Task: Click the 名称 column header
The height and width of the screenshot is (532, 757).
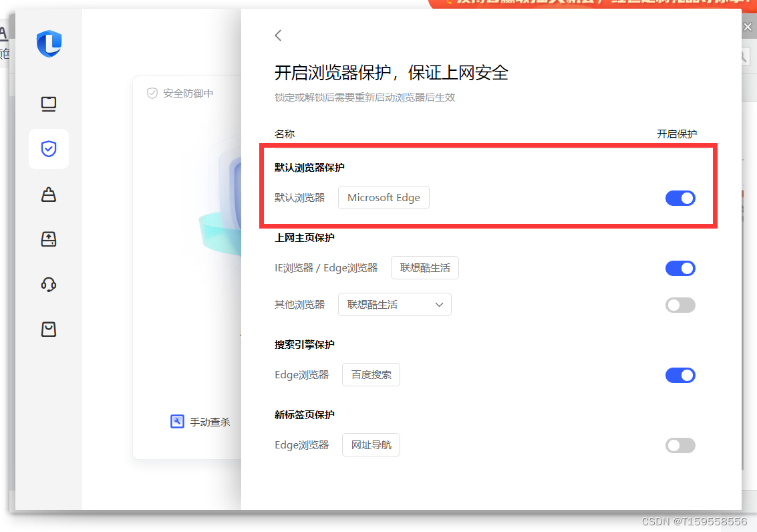Action: coord(285,134)
